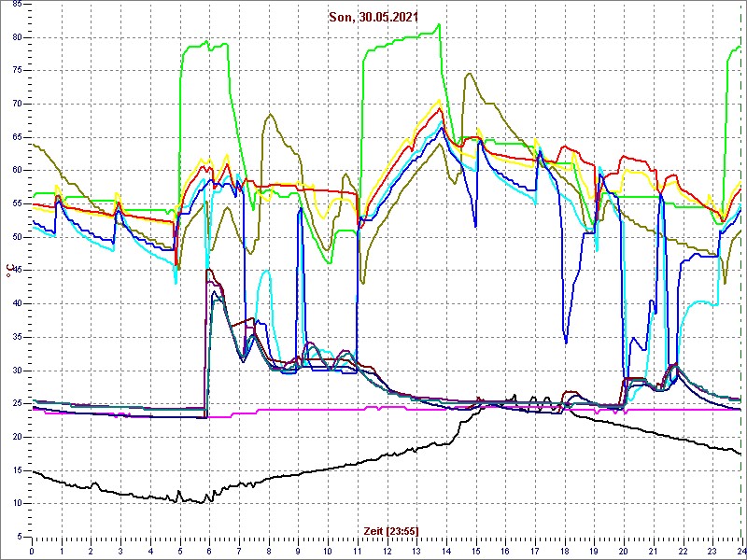Viewport: 747px width, 560px height.
Task: Click the chart title 'Son, 30.05.2021'
Action: coord(373,17)
